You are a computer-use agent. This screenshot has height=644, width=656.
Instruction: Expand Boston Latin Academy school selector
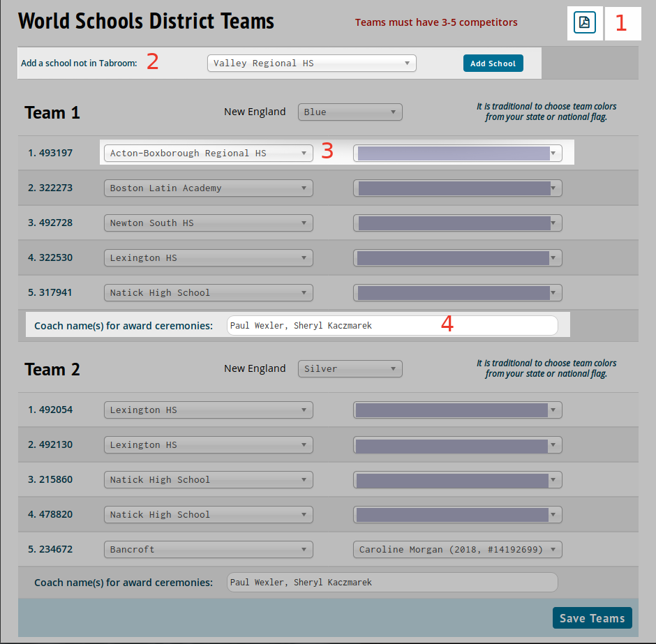click(x=208, y=188)
